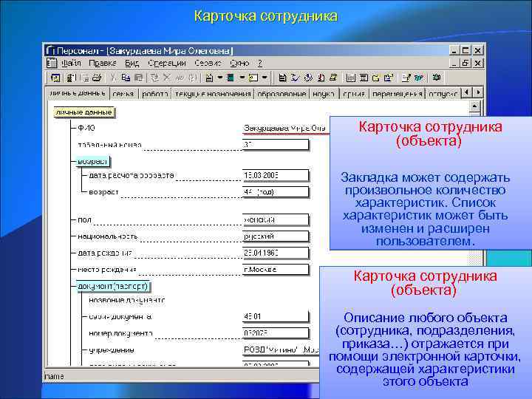This screenshot has height=399, width=532.
Task: Select the ФИО label in the tree
Action: point(86,128)
